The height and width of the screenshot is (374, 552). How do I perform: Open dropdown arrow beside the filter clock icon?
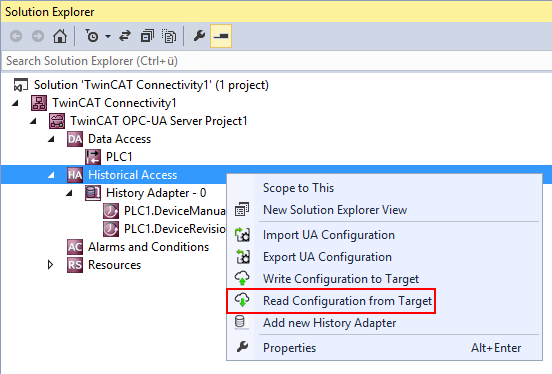(x=108, y=36)
